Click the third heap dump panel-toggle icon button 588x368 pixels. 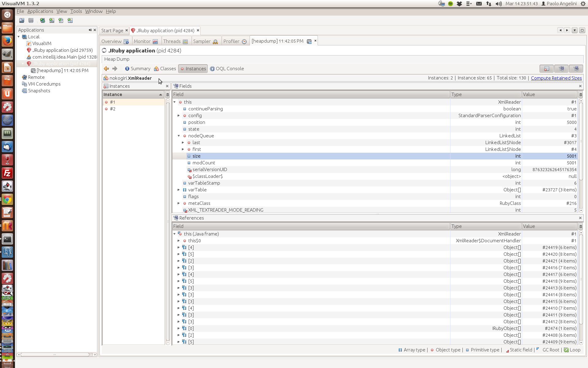(x=576, y=69)
